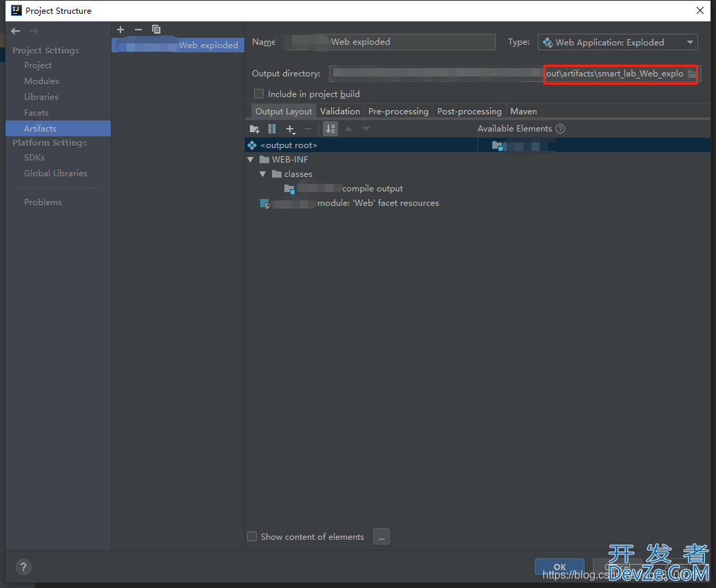Click the facet resources icon
The height and width of the screenshot is (588, 716).
265,204
